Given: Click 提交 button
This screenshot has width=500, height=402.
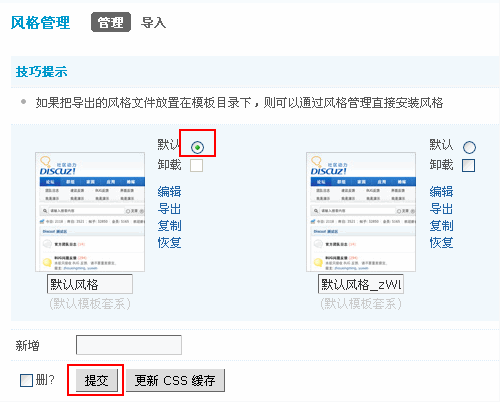Looking at the screenshot, I should pyautogui.click(x=97, y=380).
